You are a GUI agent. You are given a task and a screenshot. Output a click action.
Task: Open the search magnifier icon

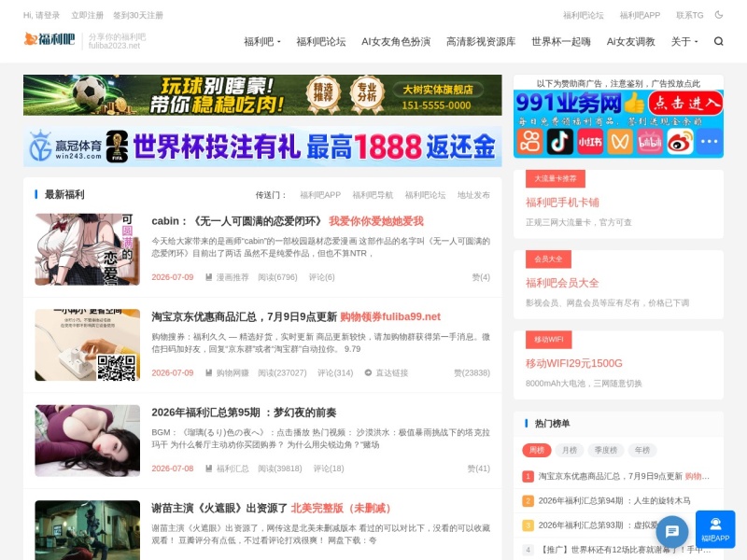pos(718,41)
